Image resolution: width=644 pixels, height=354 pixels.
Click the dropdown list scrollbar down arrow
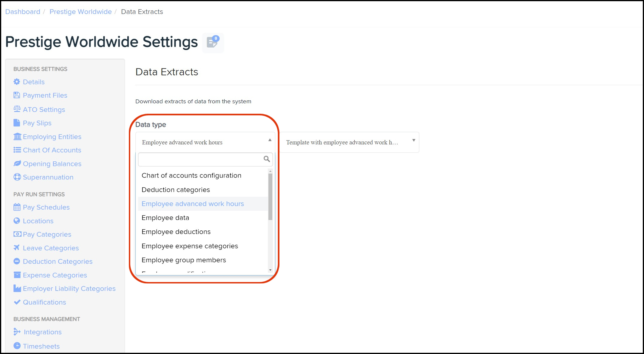pyautogui.click(x=270, y=270)
